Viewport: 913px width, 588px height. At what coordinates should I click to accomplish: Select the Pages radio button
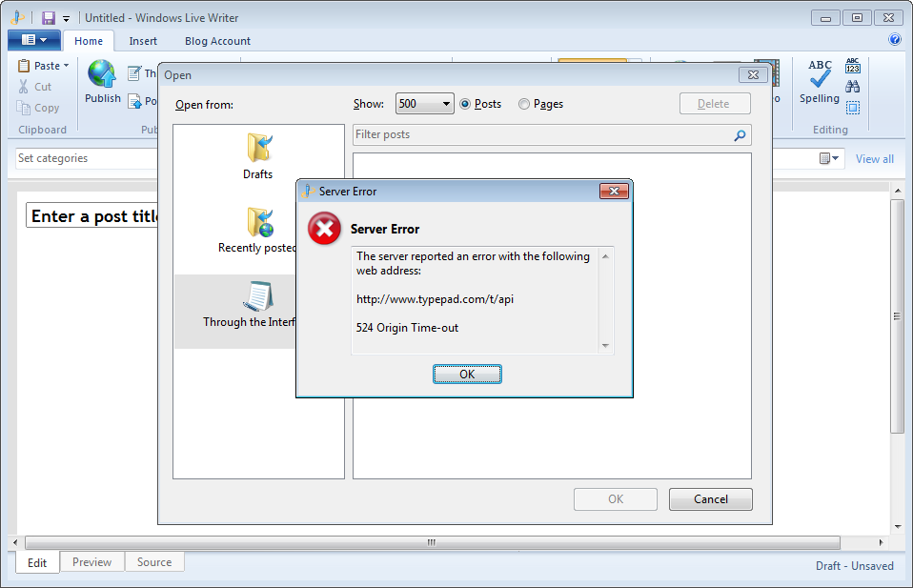pyautogui.click(x=524, y=104)
